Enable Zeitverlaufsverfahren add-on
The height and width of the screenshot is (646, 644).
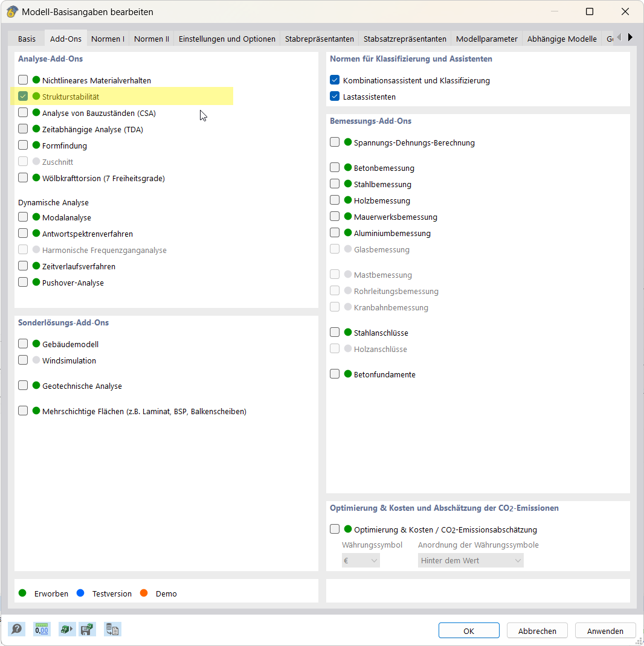[23, 266]
